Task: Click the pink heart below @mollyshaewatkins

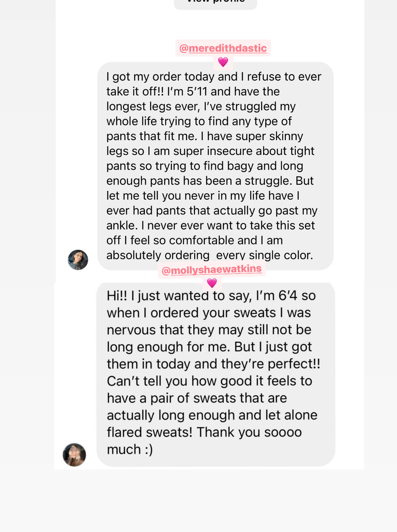Action: (212, 283)
